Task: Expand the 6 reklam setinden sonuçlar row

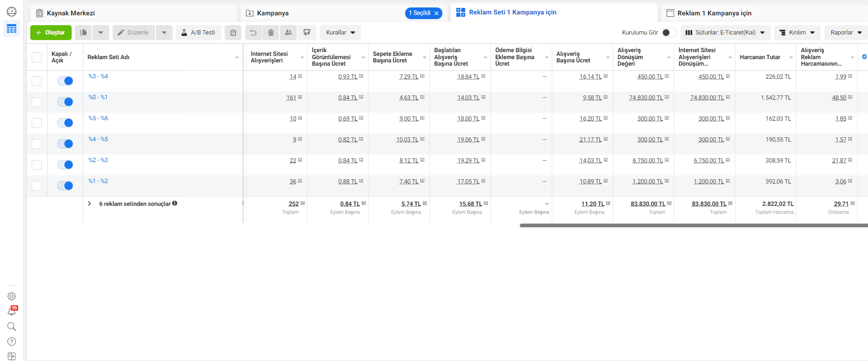Action: pyautogui.click(x=89, y=204)
